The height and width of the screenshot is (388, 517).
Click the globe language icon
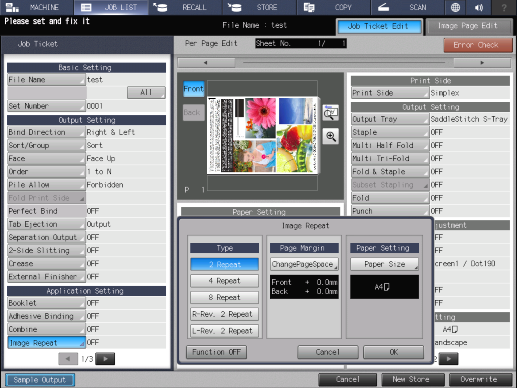(455, 7)
